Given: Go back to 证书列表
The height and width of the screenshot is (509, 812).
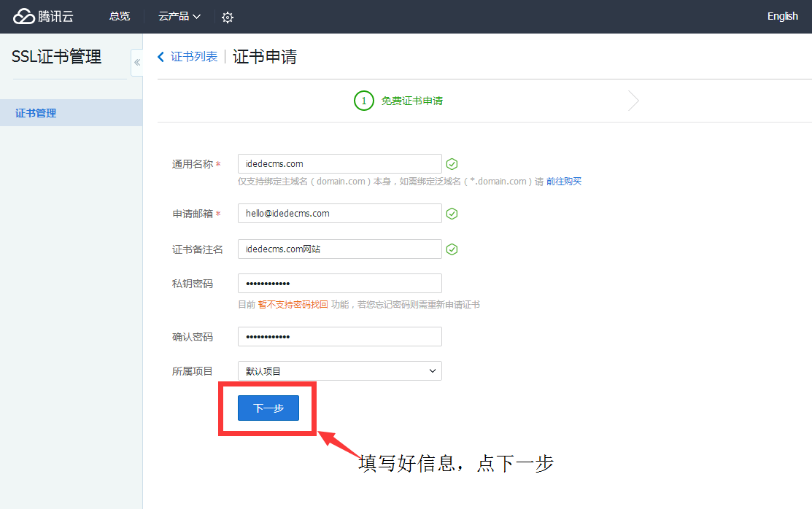Looking at the screenshot, I should [x=194, y=57].
